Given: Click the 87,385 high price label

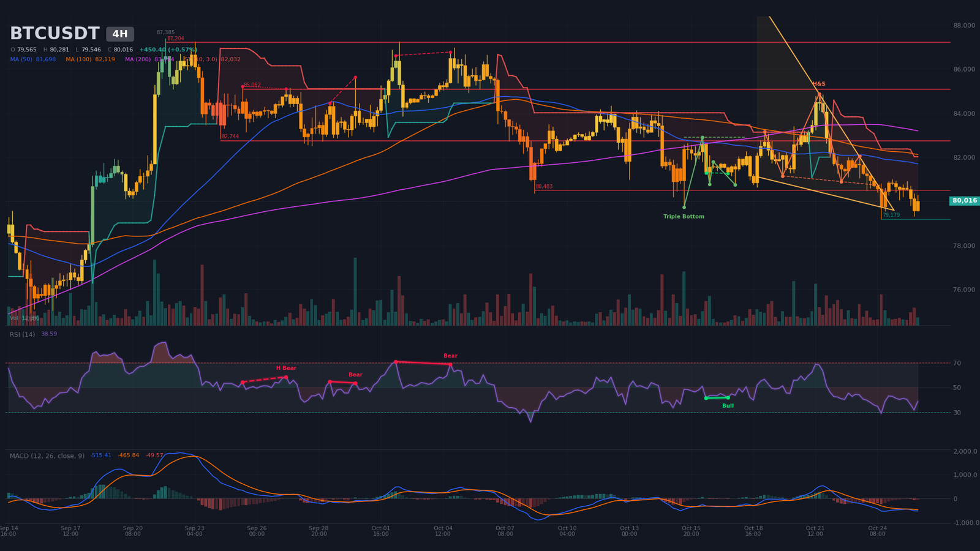Looking at the screenshot, I should (165, 32).
